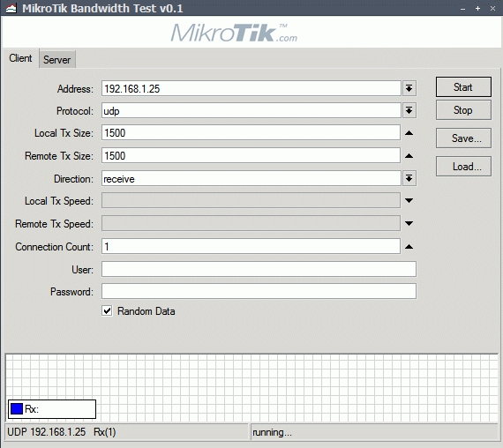Collapse the Remote Tx Size option arrow
The width and height of the screenshot is (503, 448).
pyautogui.click(x=409, y=156)
